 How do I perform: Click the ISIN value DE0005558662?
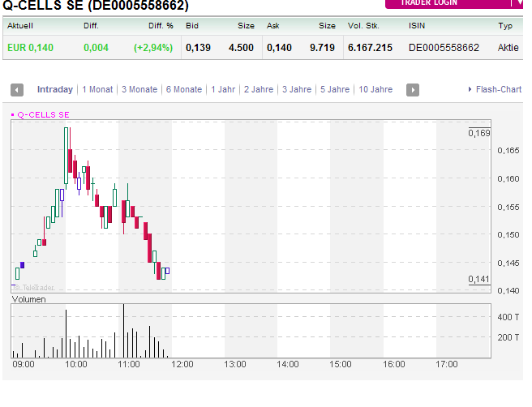click(x=444, y=48)
